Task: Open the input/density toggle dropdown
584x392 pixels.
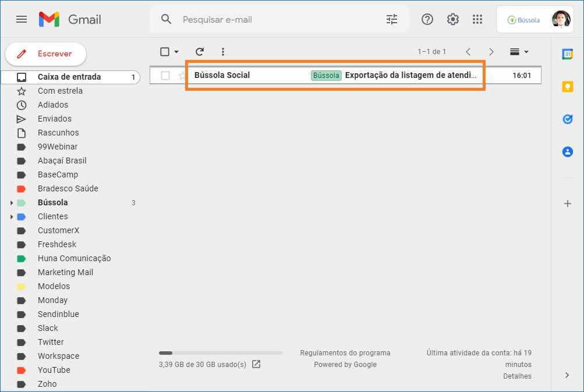Action: (x=519, y=52)
